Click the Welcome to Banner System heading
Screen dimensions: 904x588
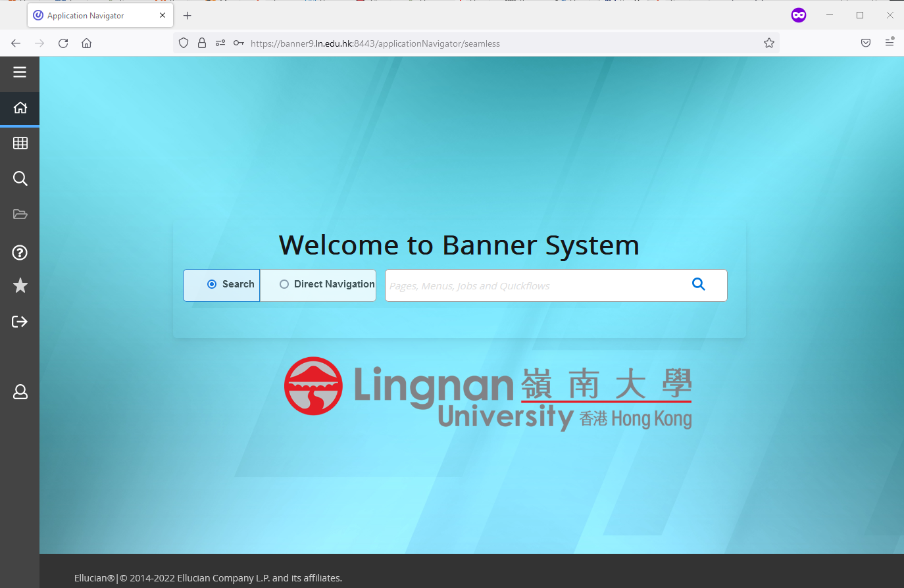click(459, 245)
